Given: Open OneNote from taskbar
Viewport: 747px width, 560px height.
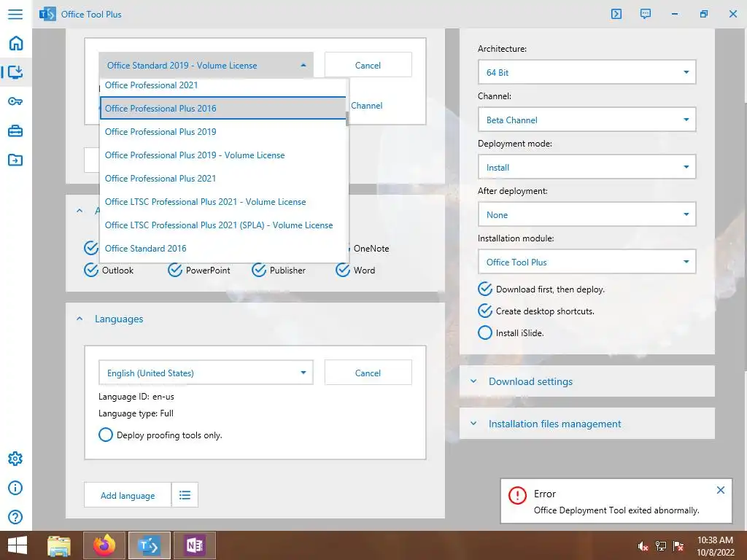Looking at the screenshot, I should (194, 545).
